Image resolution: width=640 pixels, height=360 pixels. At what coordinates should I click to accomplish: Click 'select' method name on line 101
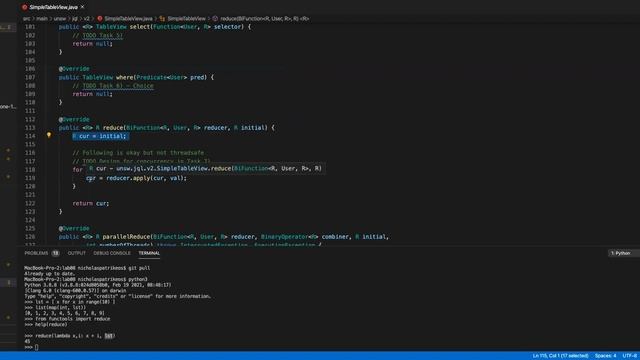(140, 27)
